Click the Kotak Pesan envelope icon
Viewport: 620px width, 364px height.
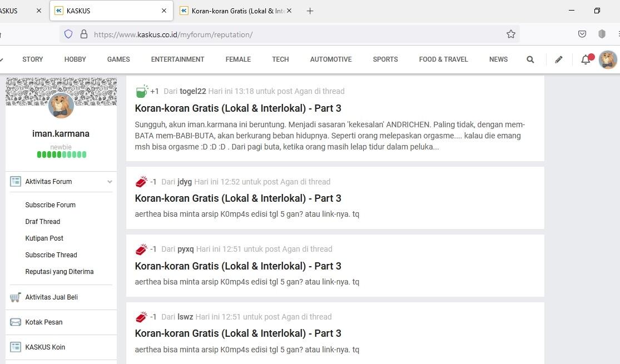[16, 322]
